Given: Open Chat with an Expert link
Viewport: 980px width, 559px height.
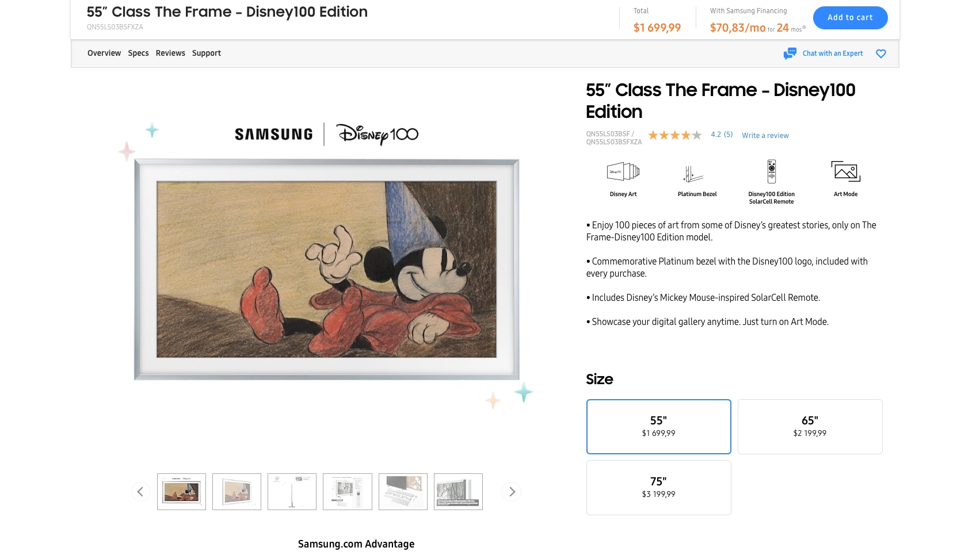Looking at the screenshot, I should (x=833, y=53).
